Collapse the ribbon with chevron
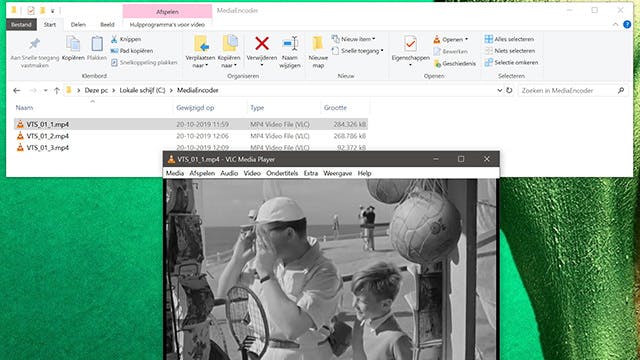The width and height of the screenshot is (640, 360). coord(616,25)
